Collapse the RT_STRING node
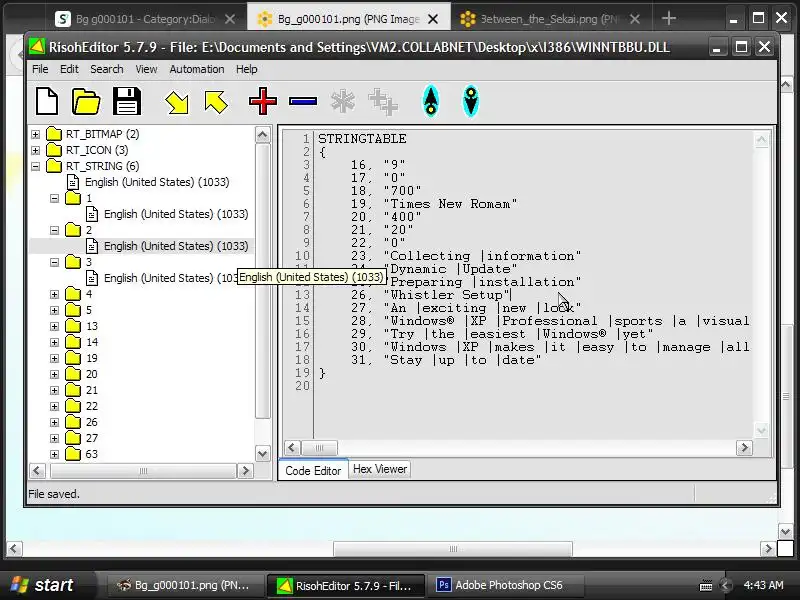Viewport: 800px width, 600px height. [x=35, y=166]
